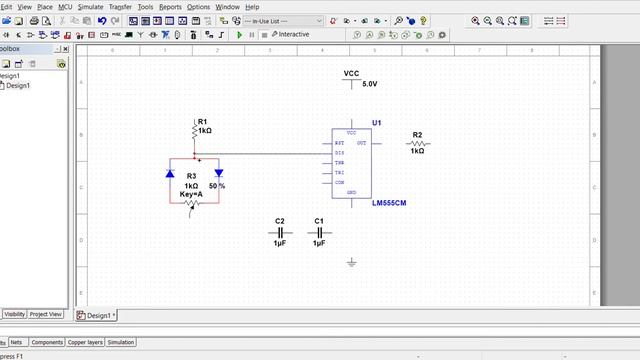Click the yellow Help lightbulb icon
This screenshot has height=360, width=640.
423,21
